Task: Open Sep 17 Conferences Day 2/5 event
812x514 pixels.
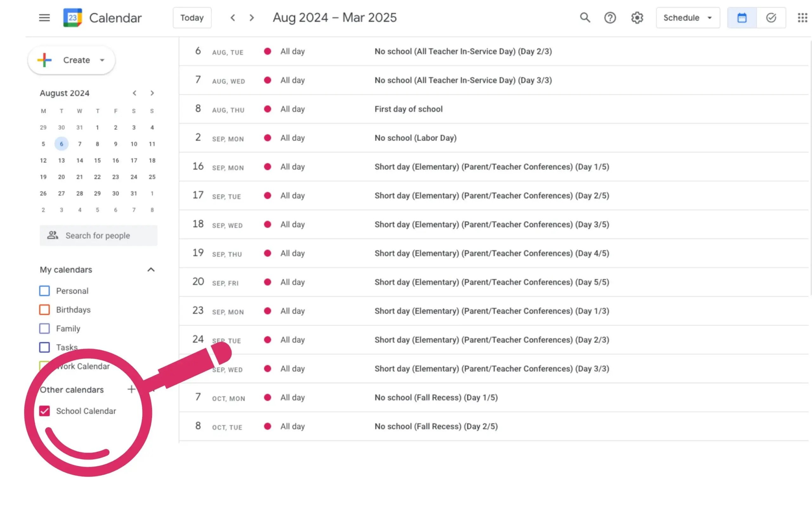Action: [x=492, y=196]
